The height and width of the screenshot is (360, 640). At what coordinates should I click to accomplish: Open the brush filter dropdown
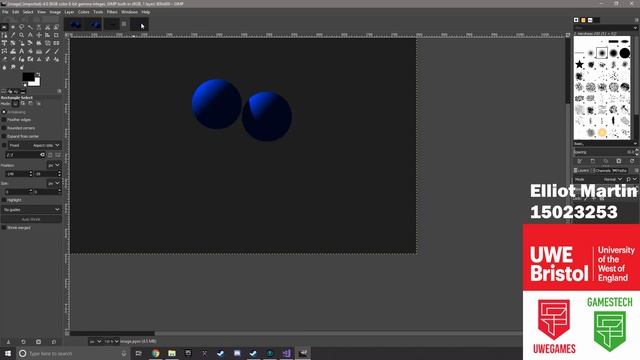coord(606,28)
